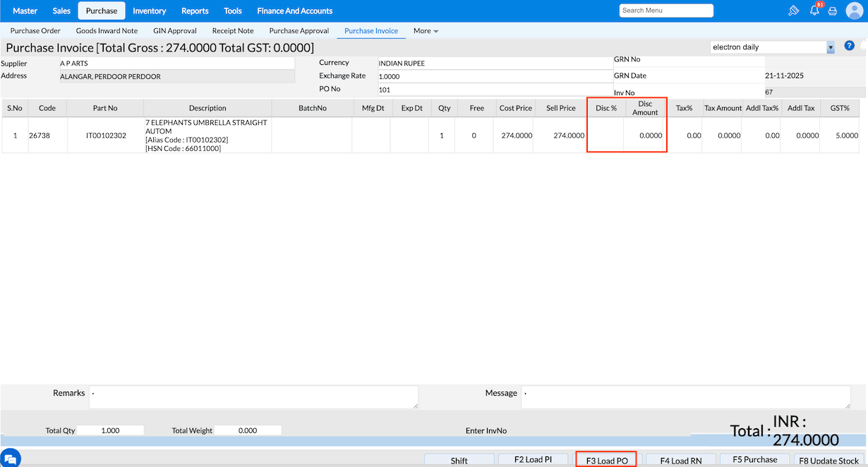Expand the More menu in sub navigation
Screen dimensions: 868x467
426,31
